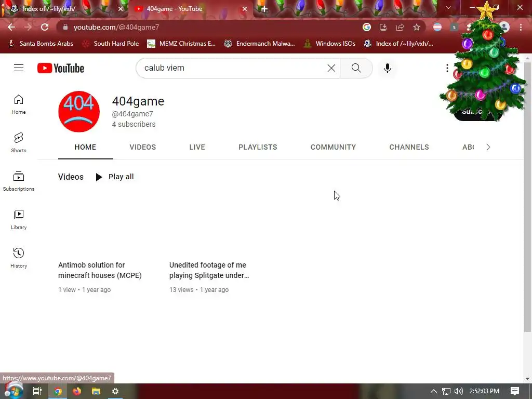
Task: Click the YouTube logo
Action: click(x=61, y=68)
